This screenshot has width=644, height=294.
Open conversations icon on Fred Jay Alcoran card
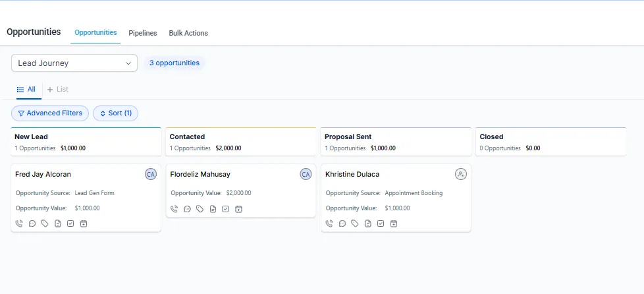coord(32,223)
